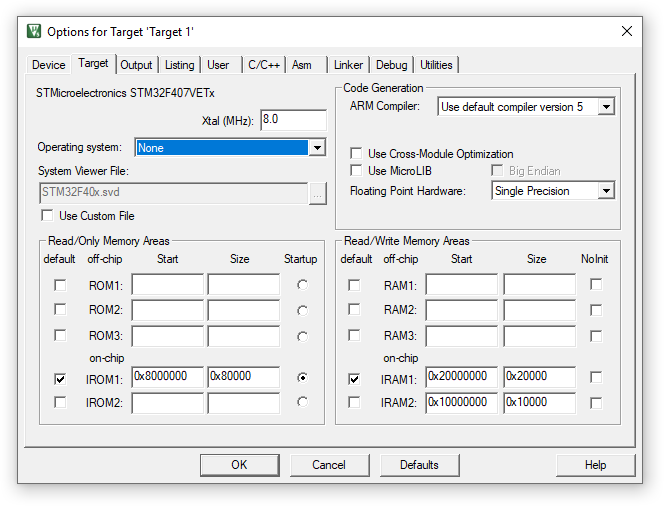Click the Cancel button
This screenshot has height=506, width=664.
coord(329,465)
